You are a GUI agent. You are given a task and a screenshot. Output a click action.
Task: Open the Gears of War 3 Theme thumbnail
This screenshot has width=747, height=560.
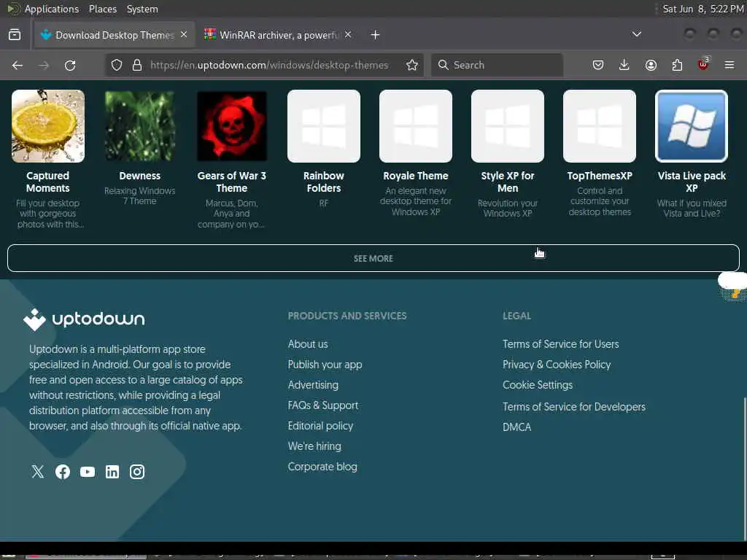click(x=232, y=126)
